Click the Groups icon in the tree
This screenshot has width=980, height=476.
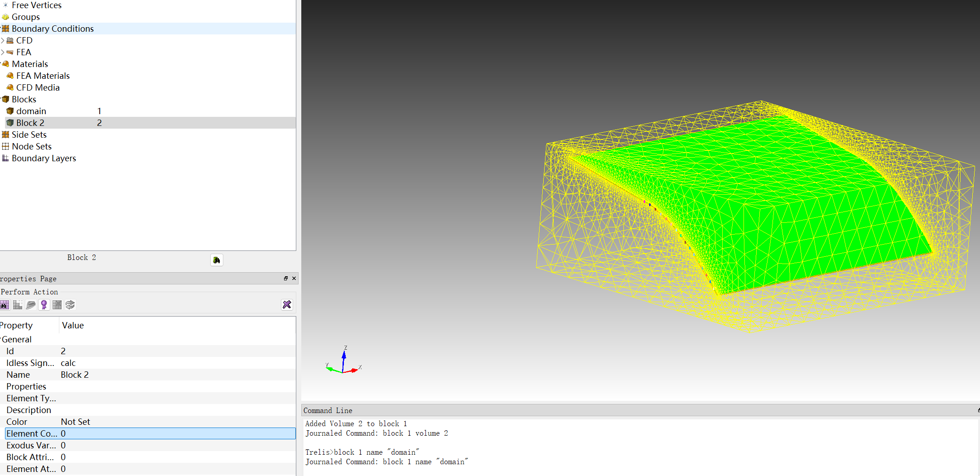click(x=5, y=17)
